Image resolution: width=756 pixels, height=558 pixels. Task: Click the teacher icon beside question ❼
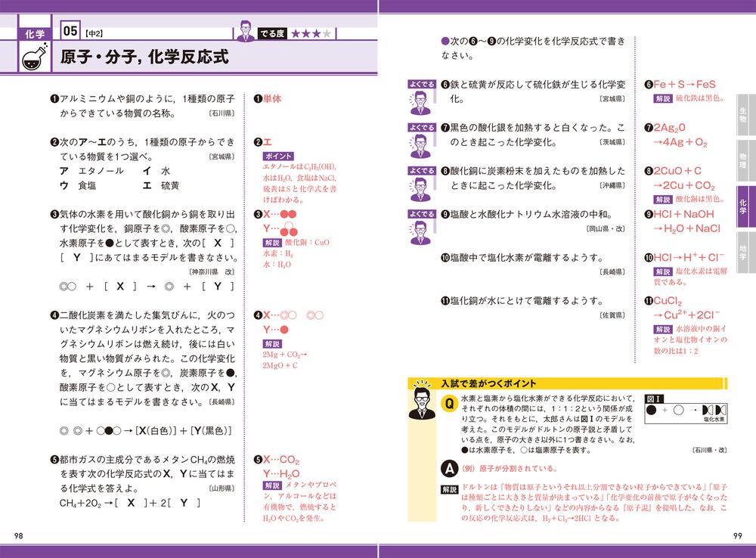click(x=420, y=146)
